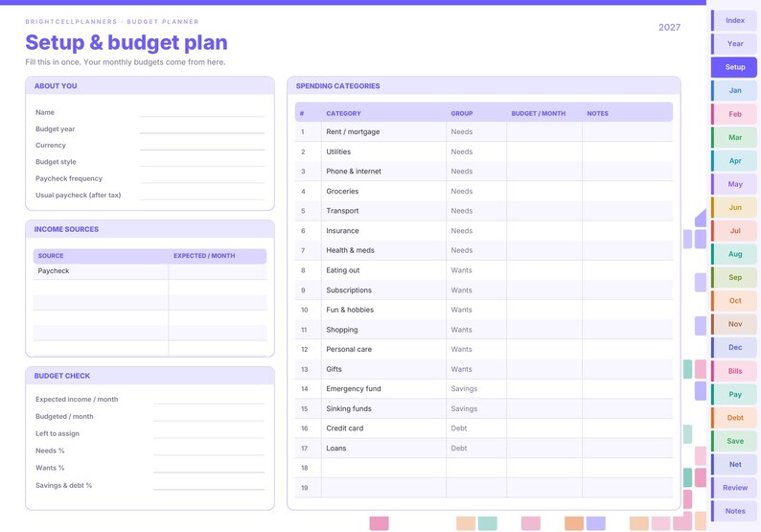
Task: Click the 'Gifts' category cell
Action: [383, 369]
